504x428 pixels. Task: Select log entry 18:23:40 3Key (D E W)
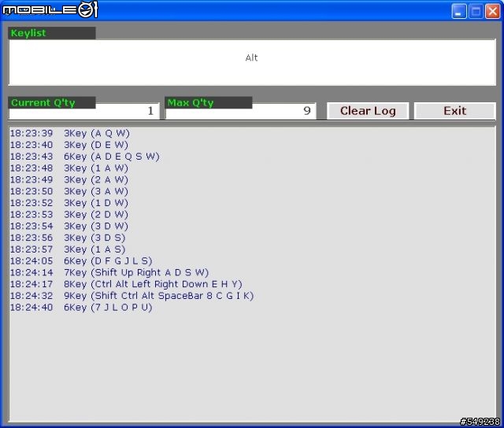(x=69, y=145)
